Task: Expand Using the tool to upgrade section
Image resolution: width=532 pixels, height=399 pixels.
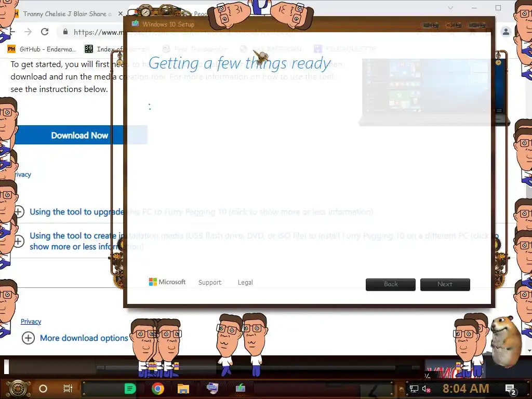Action: (x=19, y=212)
